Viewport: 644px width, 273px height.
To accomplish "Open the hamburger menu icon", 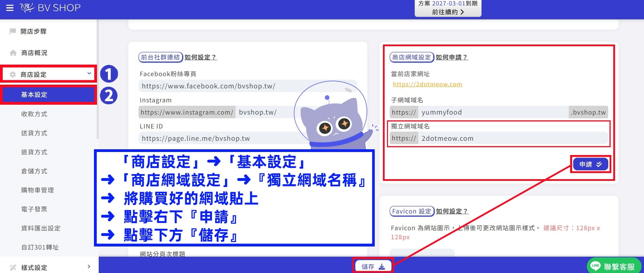I will tap(10, 8).
